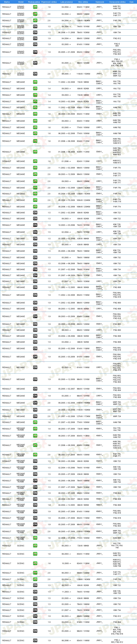Click the PB fuel icon for Scenic 1.4 72kW / 98KM
This screenshot has height=644, width=137.
35,545
